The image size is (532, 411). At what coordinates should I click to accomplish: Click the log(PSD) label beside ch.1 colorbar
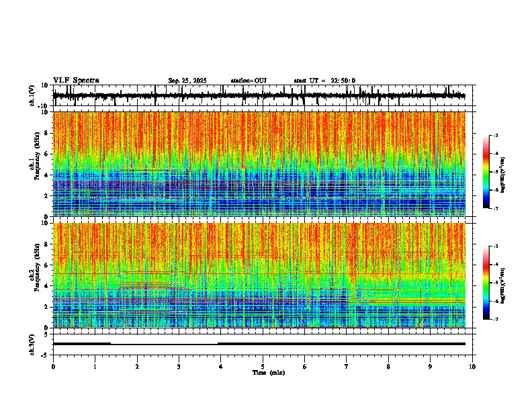503,175
